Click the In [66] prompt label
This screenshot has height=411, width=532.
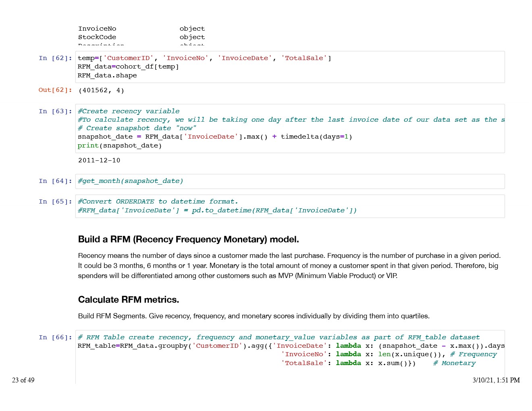point(55,337)
